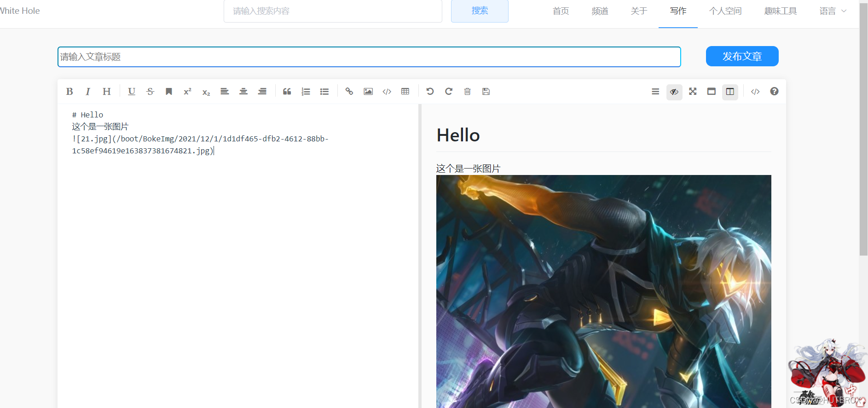Apply strikethrough formatting
Screen dimensions: 868x408
150,92
